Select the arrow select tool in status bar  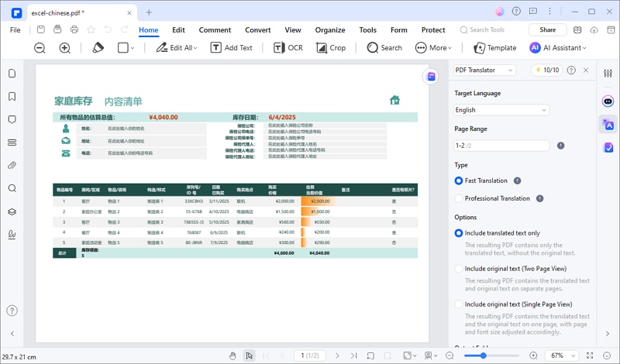[x=249, y=355]
